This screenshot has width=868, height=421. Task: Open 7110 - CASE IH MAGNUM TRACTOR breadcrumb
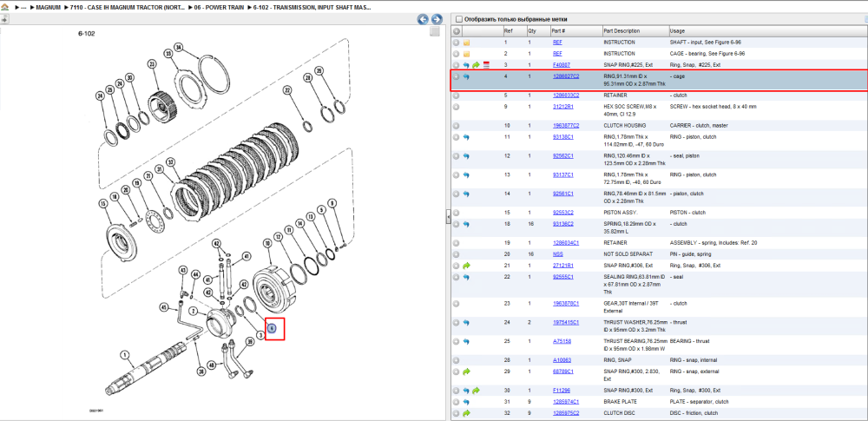coord(126,9)
